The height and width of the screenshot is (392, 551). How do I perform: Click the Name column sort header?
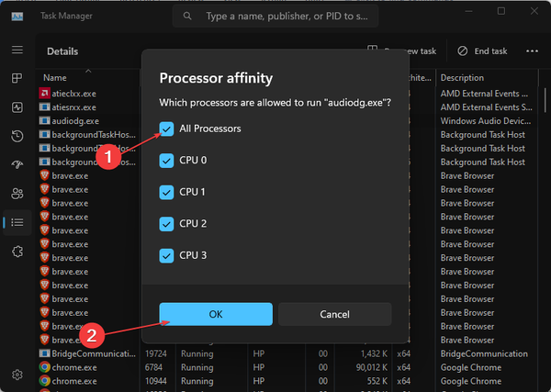(x=55, y=78)
